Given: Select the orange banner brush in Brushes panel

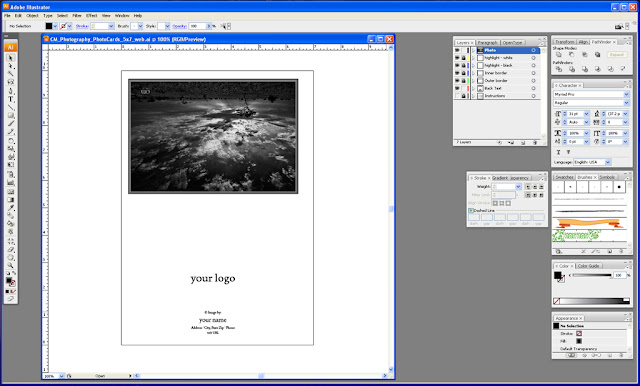Looking at the screenshot, I should [x=589, y=223].
